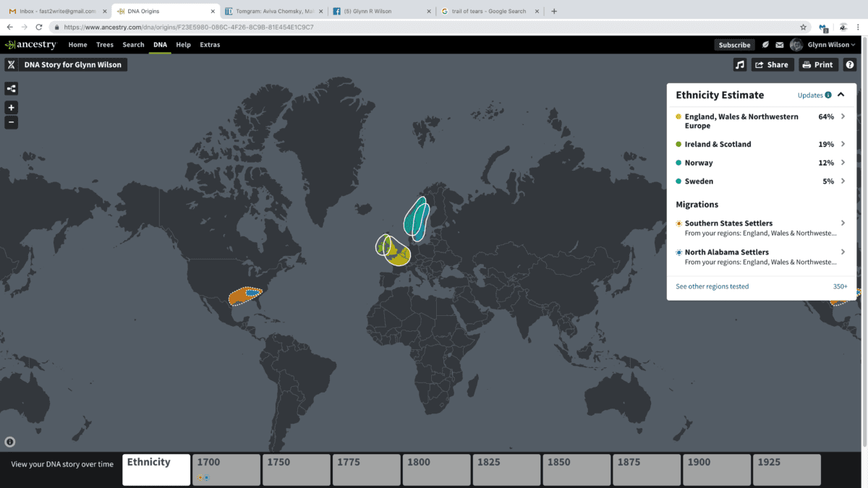Select the 1875 timeline card

[647, 470]
